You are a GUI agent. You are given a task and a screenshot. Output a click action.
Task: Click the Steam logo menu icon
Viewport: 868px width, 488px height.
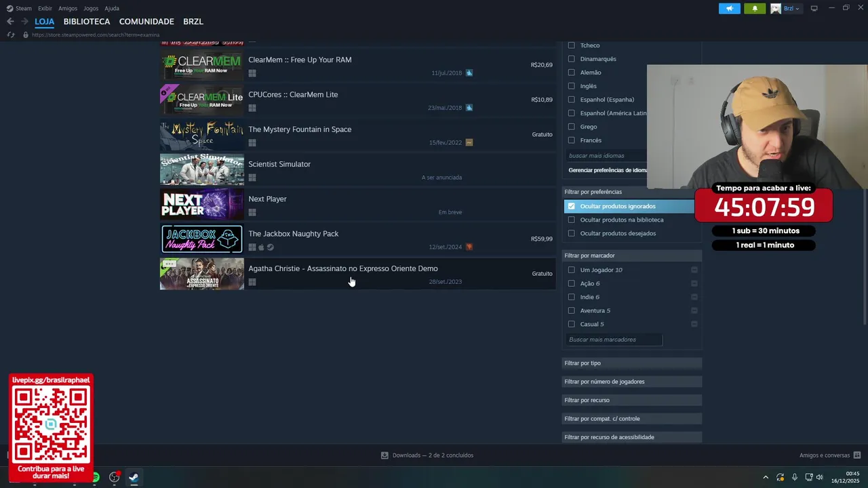[x=9, y=8]
